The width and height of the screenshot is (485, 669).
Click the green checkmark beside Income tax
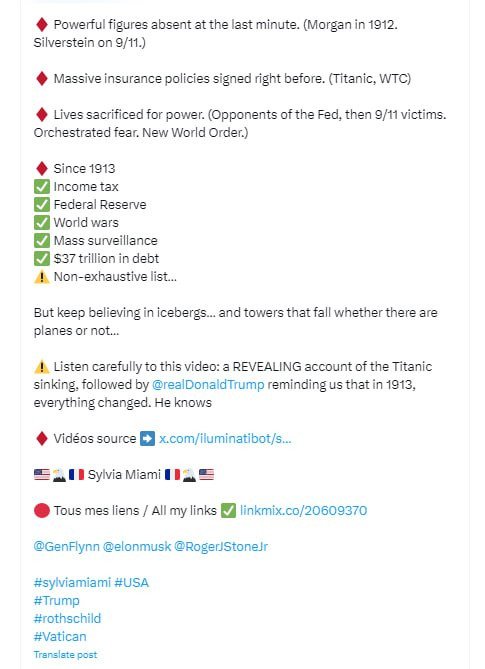42,187
